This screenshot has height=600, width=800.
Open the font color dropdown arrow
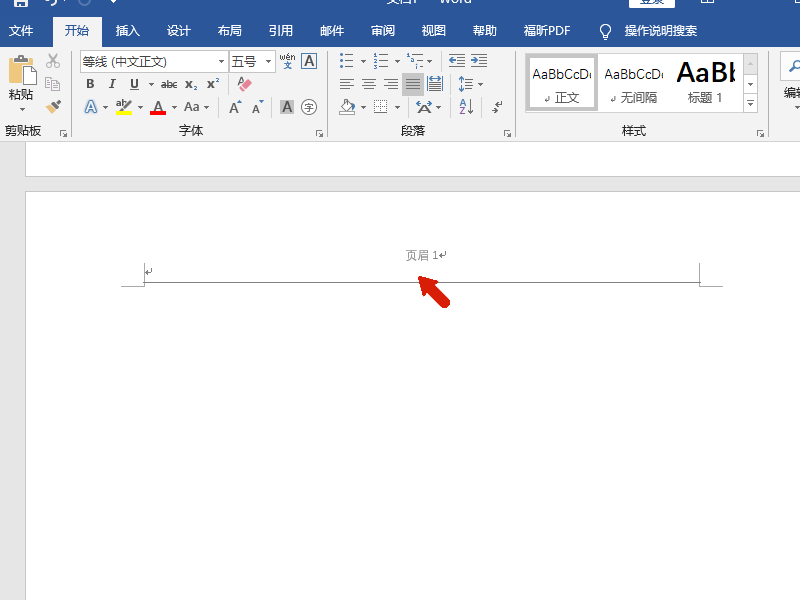pyautogui.click(x=174, y=108)
